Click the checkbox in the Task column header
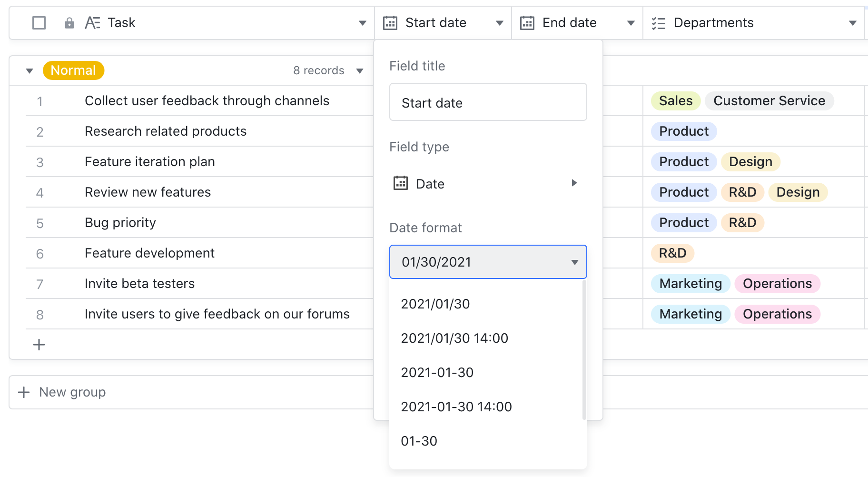The width and height of the screenshot is (868, 477). (x=39, y=22)
